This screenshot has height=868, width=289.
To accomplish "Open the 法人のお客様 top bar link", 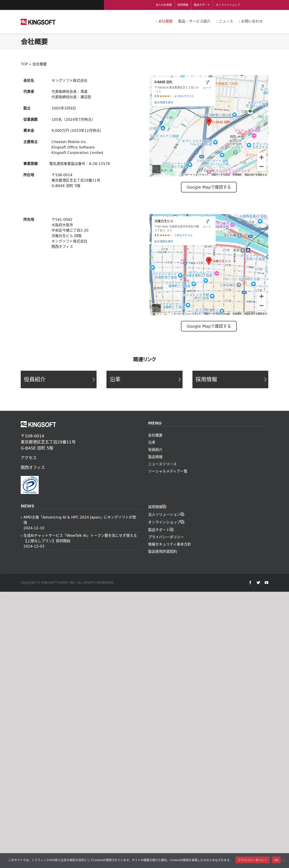I will click(163, 5).
